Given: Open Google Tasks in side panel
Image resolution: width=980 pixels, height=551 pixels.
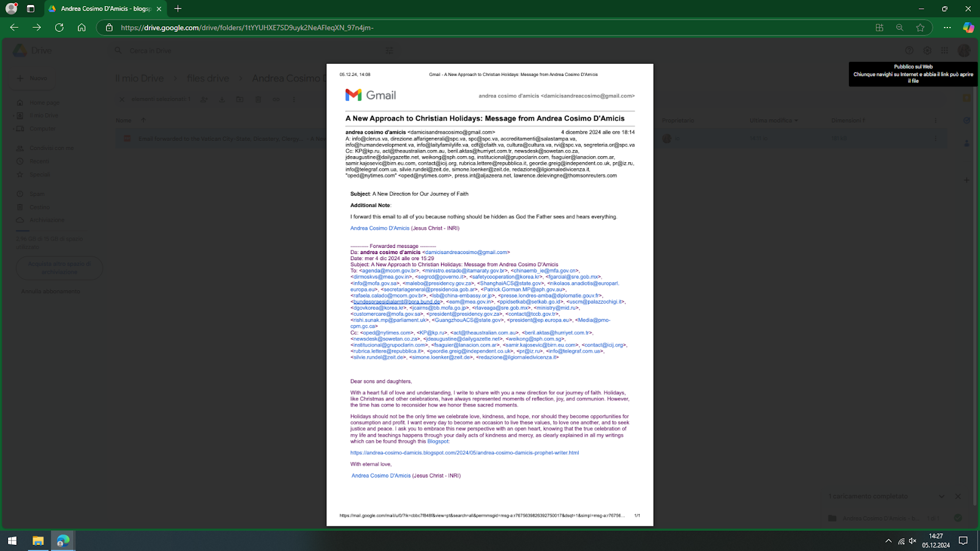Looking at the screenshot, I should [967, 121].
